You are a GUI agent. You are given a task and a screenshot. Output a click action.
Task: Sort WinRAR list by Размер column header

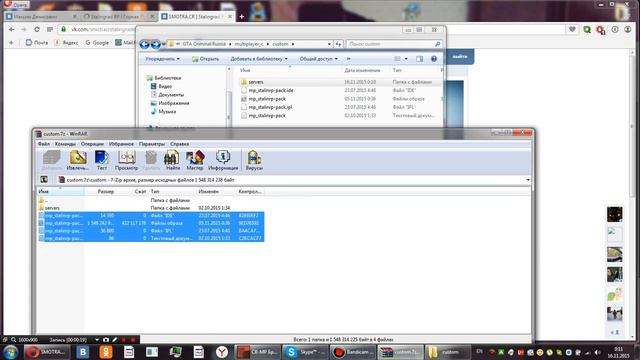click(x=106, y=191)
